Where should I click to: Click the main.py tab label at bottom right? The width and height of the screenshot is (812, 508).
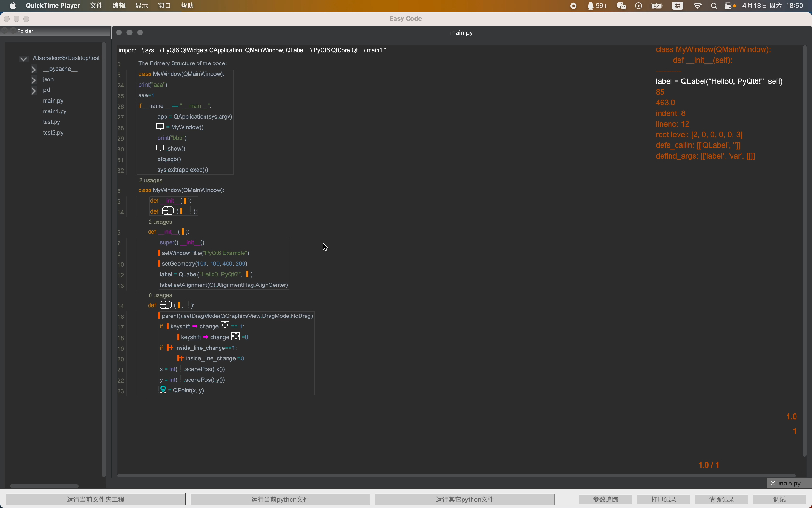click(x=789, y=484)
